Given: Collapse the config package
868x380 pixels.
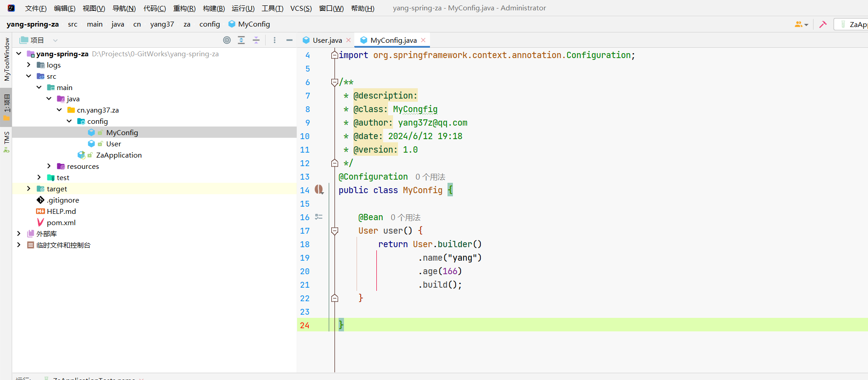Looking at the screenshot, I should 69,121.
